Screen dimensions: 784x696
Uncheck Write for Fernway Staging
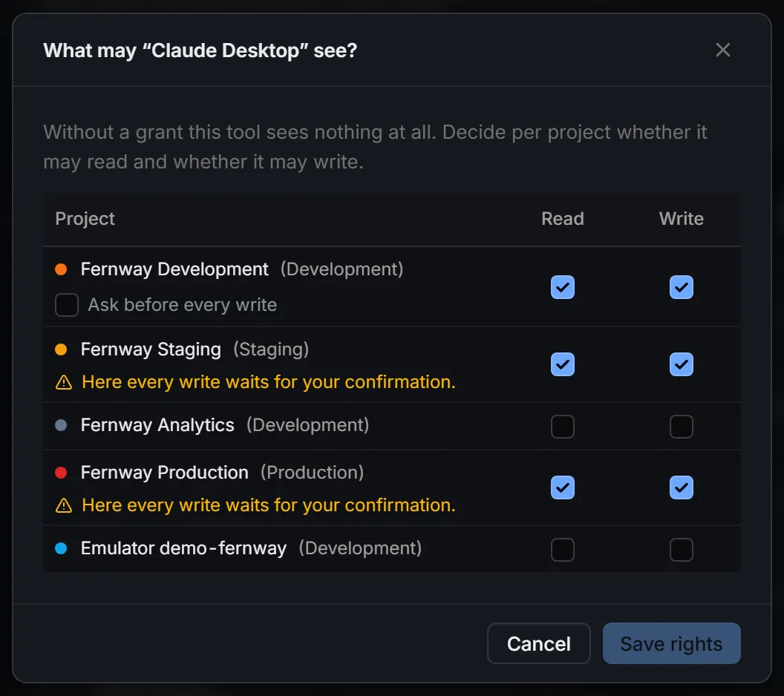pos(681,364)
